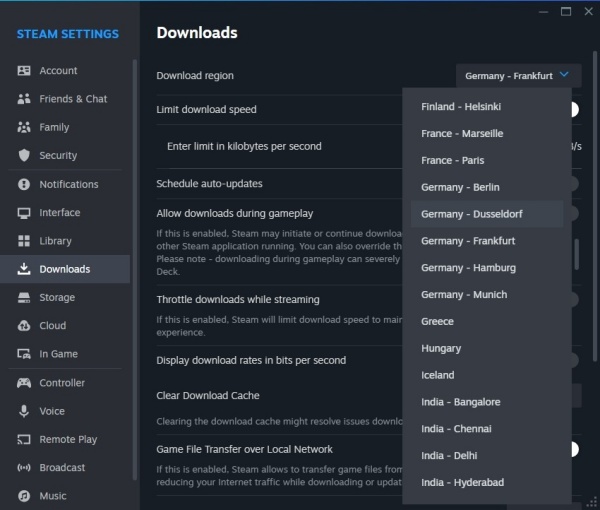Select Germany - Dusseldorf in region list
The width and height of the screenshot is (600, 510).
pos(487,214)
